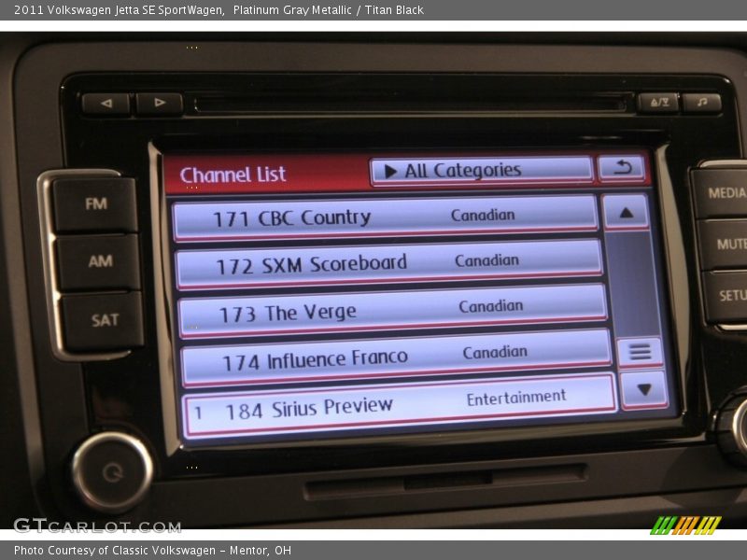Open the All Categories dropdown

click(481, 170)
